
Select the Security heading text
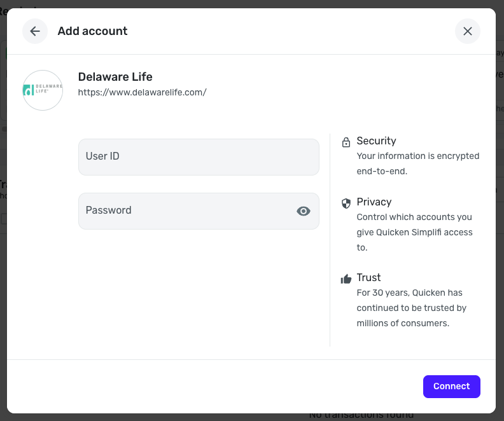coord(376,141)
